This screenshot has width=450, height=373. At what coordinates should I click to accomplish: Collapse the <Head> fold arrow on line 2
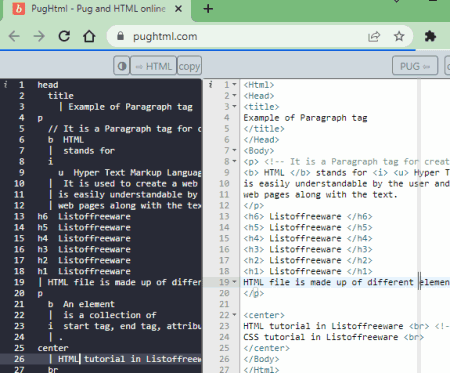(234, 96)
